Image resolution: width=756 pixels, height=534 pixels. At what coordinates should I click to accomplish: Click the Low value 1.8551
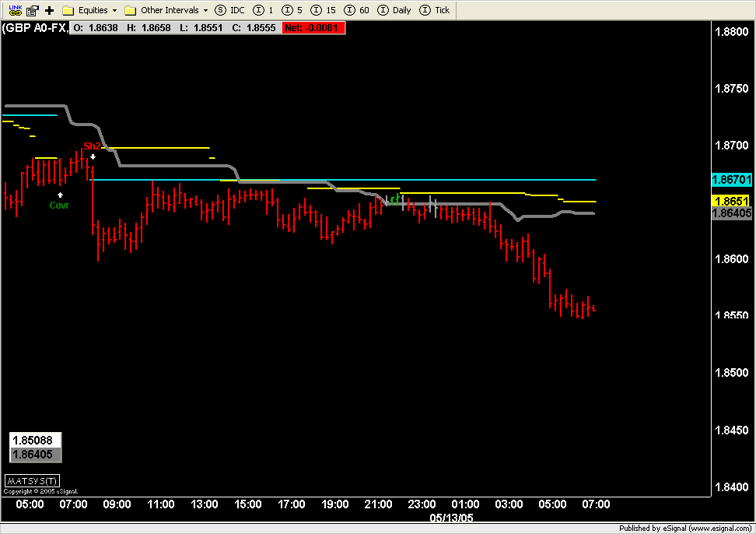208,28
